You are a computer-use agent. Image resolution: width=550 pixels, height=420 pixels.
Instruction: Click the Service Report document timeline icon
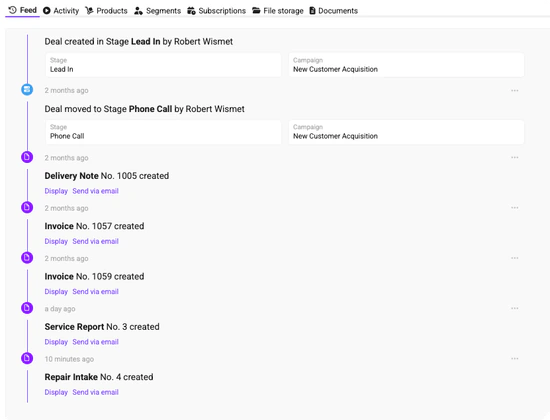coord(27,308)
